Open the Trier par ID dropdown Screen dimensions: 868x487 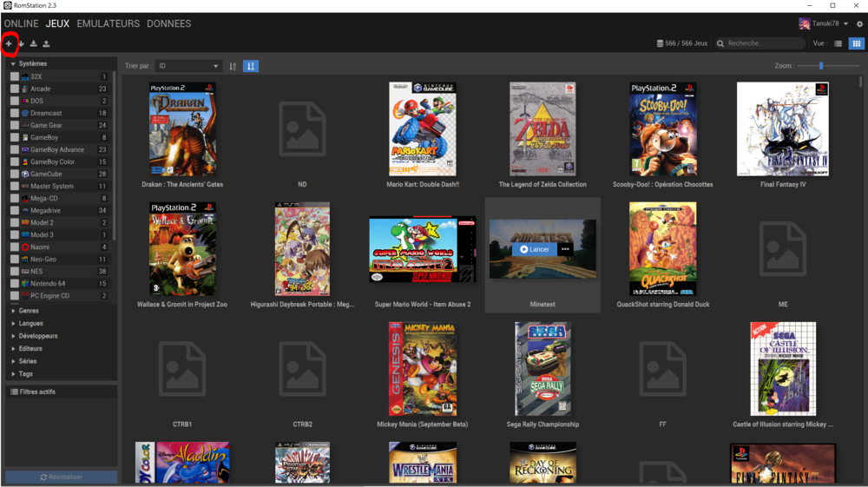[x=188, y=66]
